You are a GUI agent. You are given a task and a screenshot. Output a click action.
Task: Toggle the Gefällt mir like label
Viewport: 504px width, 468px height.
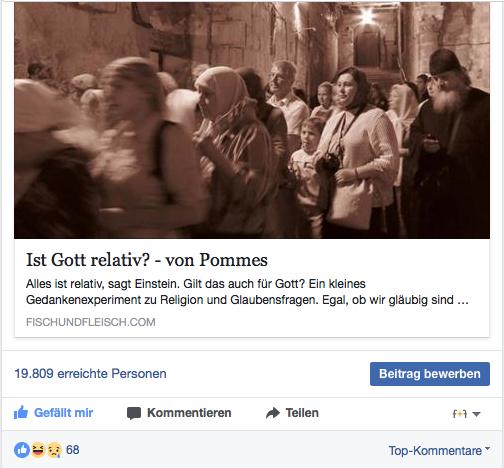63,413
